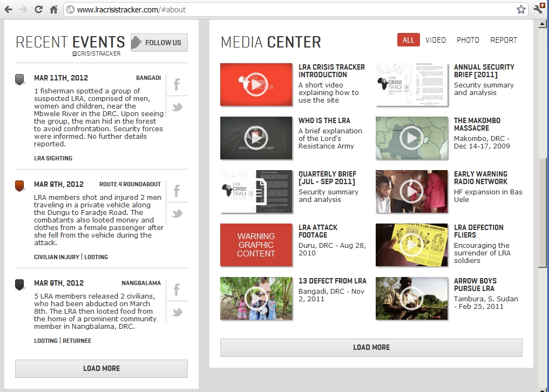This screenshot has height=392, width=549.
Task: Reload the page with the refresh icon
Action: (38, 10)
